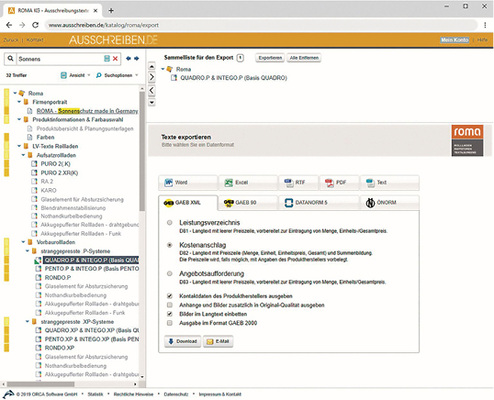Select QUADRO.P & INTEGO.P in the tree
The image size is (494, 400).
(92, 260)
